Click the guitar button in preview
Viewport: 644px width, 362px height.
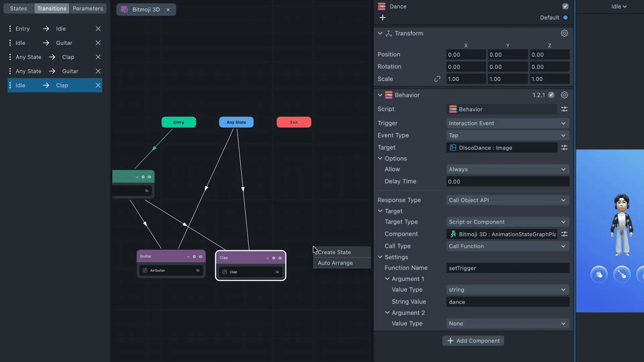coord(622,275)
